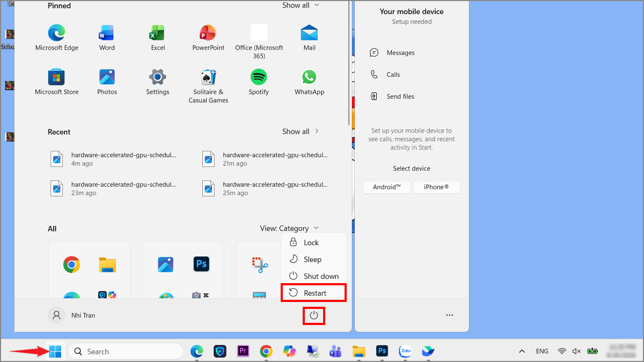The image size is (644, 362).
Task: Open the pinned Excel app
Action: coord(157,38)
